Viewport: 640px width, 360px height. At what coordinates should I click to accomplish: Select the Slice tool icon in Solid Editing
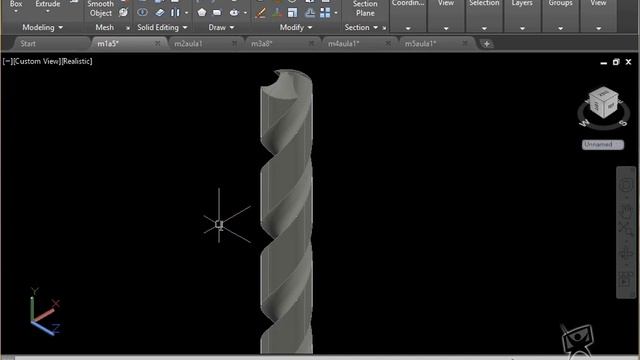160,13
